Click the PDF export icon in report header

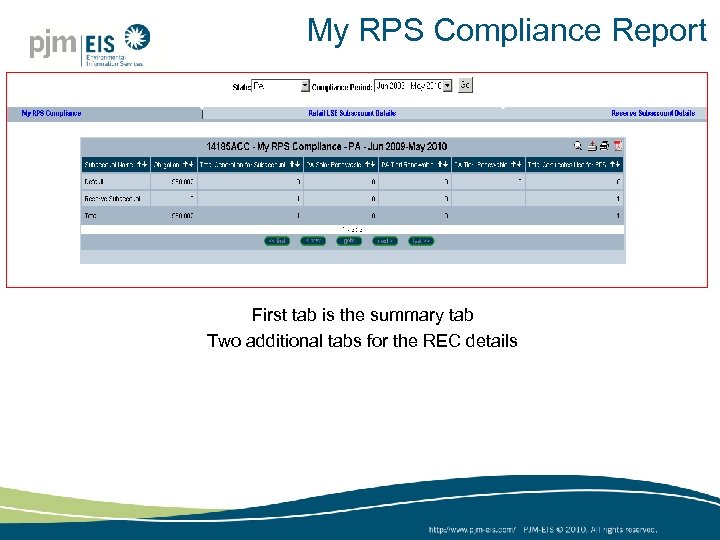[618, 146]
